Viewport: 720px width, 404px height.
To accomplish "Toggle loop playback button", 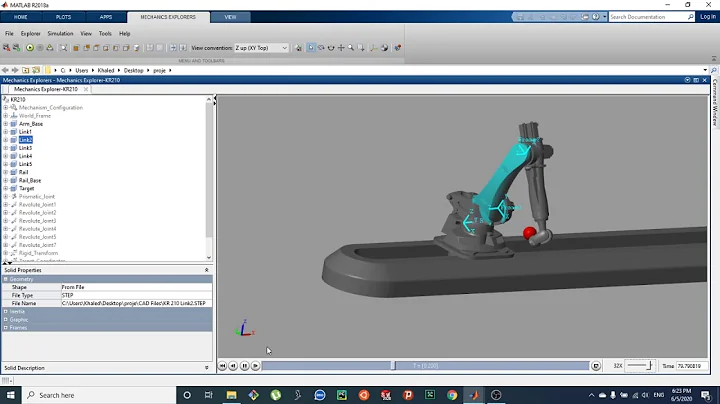I will point(596,366).
